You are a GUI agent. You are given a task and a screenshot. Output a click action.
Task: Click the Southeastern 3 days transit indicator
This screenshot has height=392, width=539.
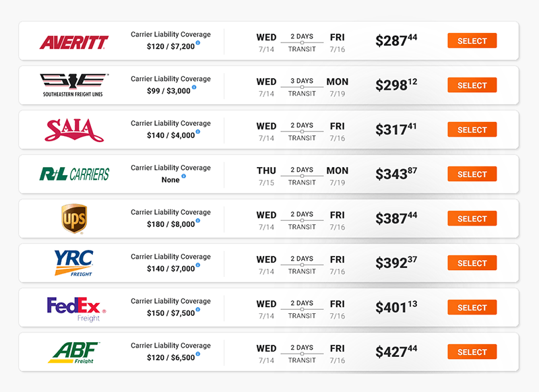[302, 87]
